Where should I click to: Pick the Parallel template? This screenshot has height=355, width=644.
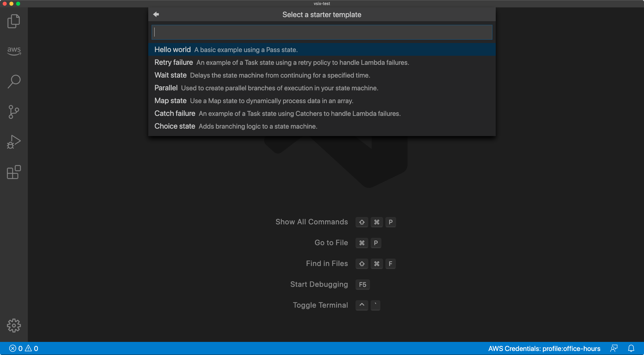[322, 88]
